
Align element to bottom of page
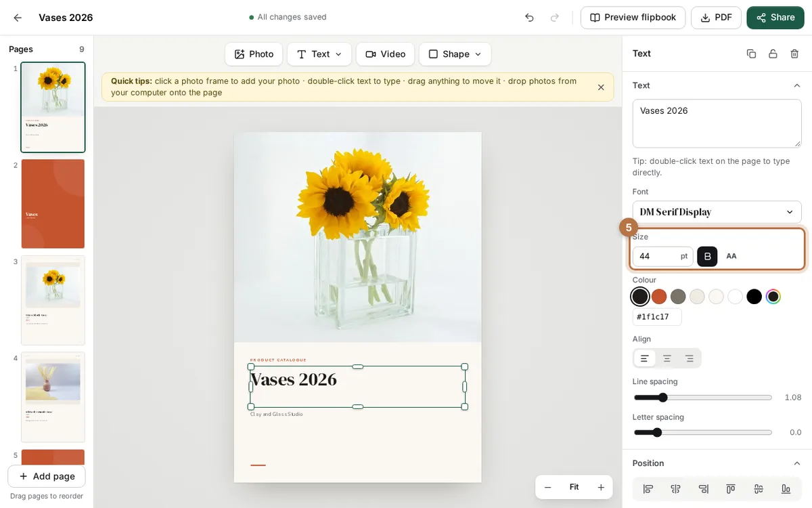[786, 489]
